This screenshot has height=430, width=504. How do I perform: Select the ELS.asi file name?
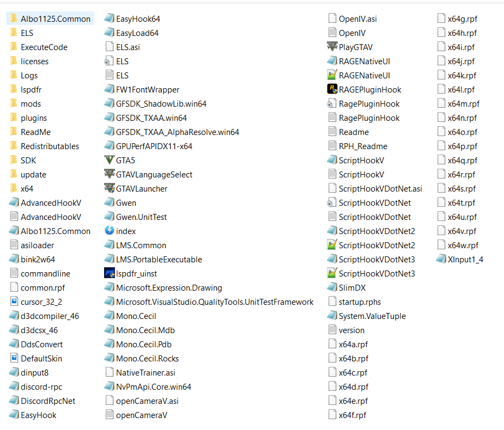pos(128,47)
